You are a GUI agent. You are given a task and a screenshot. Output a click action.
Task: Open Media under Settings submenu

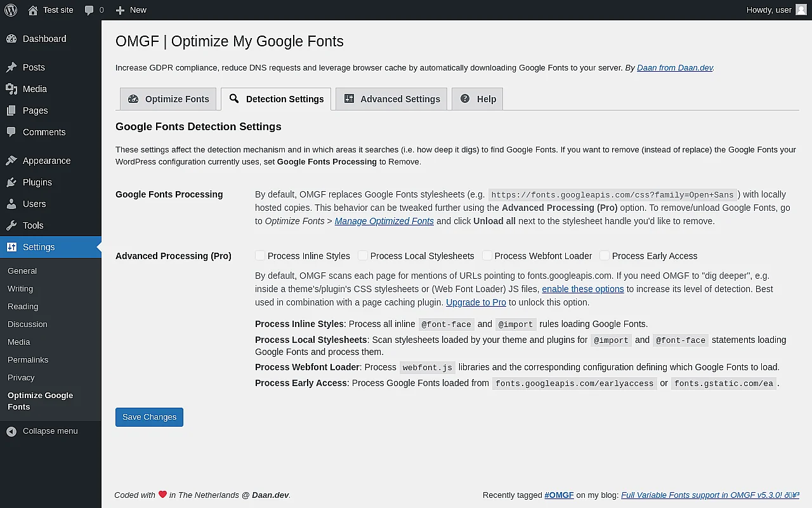[x=19, y=342]
